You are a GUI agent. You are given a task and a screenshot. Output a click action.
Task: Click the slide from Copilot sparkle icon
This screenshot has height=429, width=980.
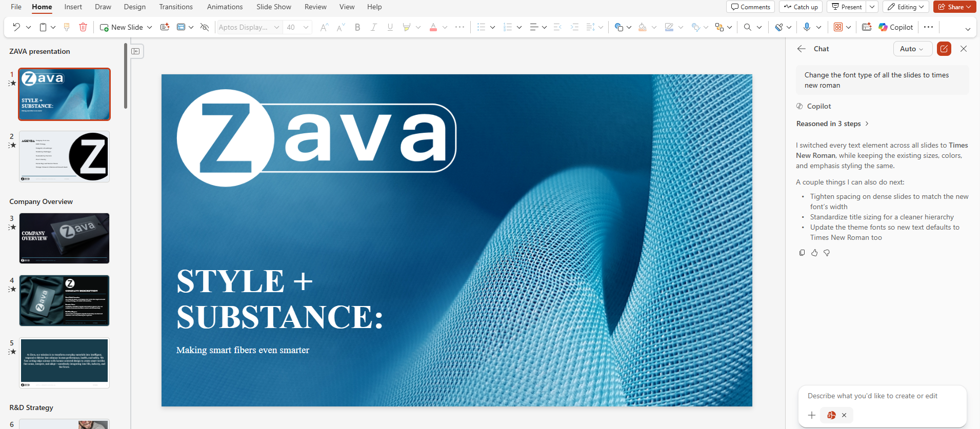click(x=165, y=27)
